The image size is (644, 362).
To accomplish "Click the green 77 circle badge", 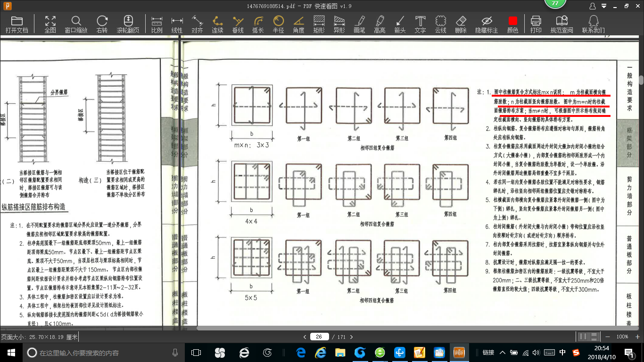I will point(555,3).
